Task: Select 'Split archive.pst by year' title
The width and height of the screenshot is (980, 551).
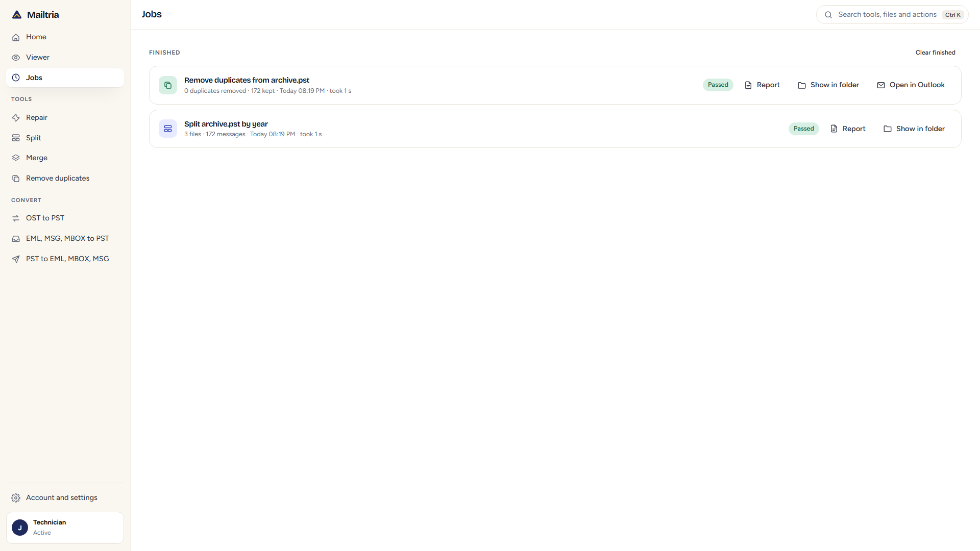Action: (x=226, y=124)
